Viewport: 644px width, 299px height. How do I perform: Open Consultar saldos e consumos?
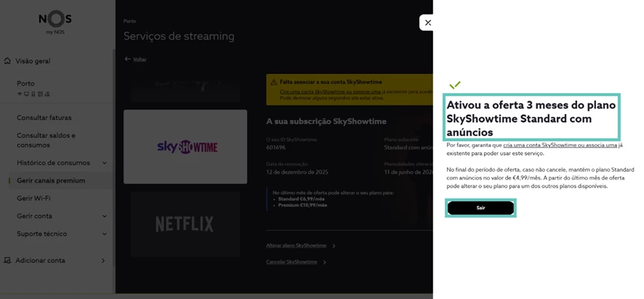46,140
